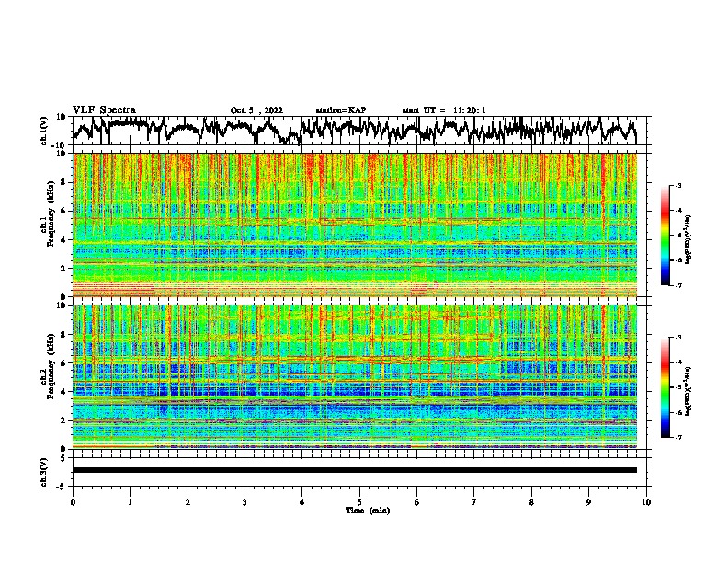Click time axis tick label '5'
728x563 pixels.
359,502
